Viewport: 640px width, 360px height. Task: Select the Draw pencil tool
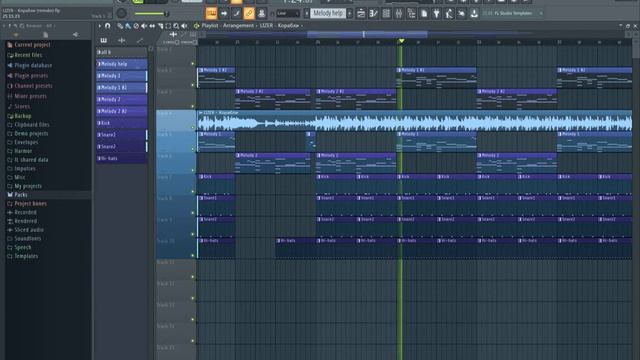point(120,26)
